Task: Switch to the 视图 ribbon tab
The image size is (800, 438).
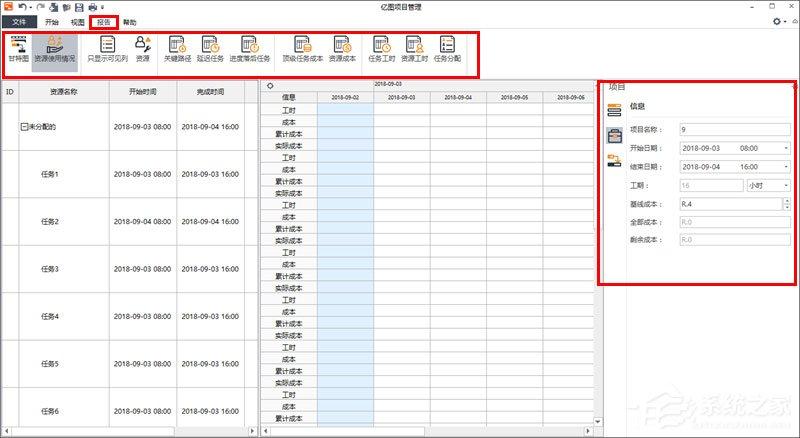Action: (x=78, y=22)
